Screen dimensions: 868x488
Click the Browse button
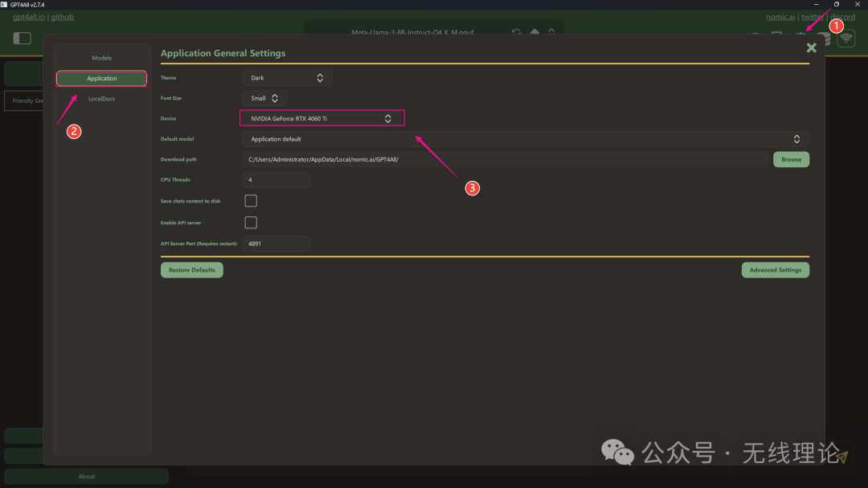point(791,159)
